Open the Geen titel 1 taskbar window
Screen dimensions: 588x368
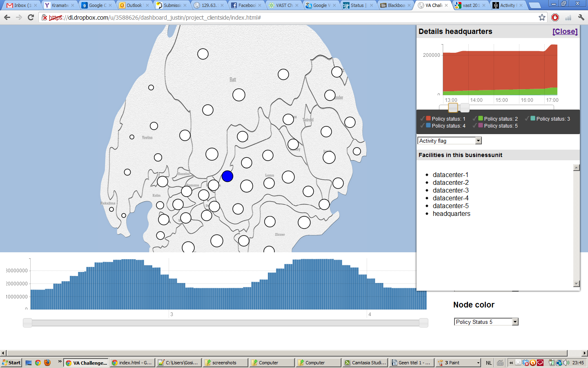pyautogui.click(x=411, y=363)
